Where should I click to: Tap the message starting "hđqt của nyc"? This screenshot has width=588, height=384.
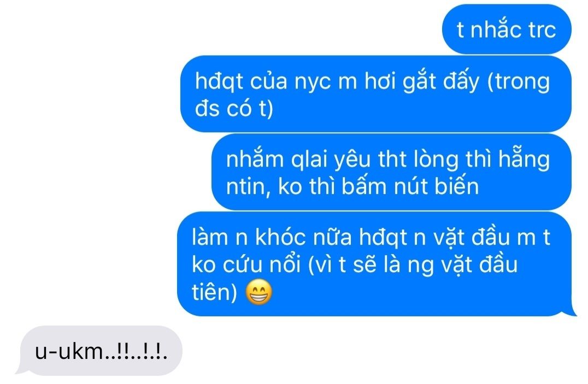pos(376,94)
